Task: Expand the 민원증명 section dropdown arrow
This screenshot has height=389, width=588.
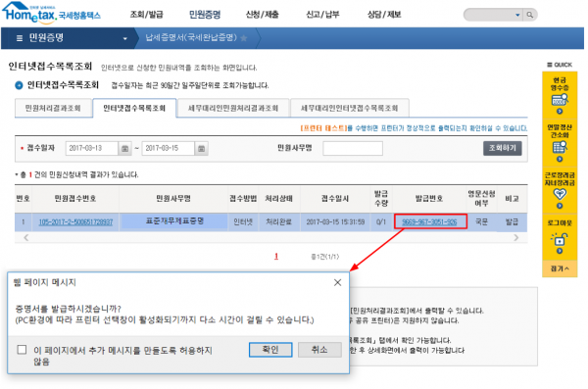Action: [124, 38]
